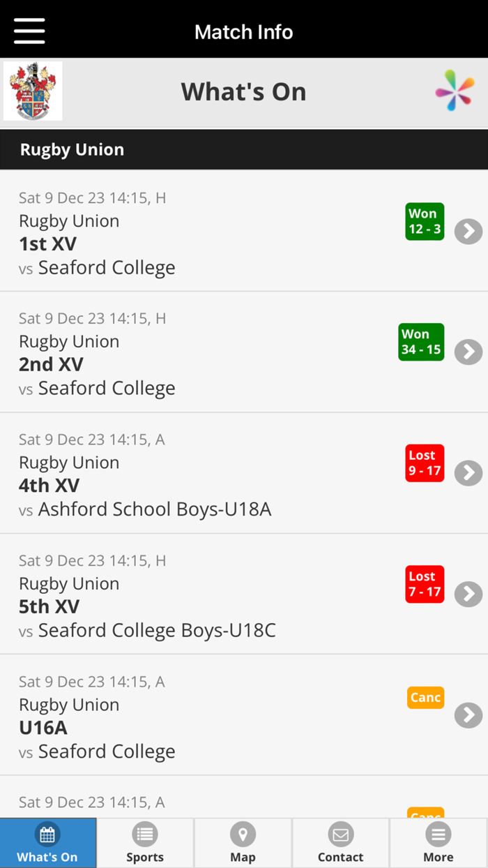Switch to the Contact tab
The image size is (488, 868).
pyautogui.click(x=340, y=842)
